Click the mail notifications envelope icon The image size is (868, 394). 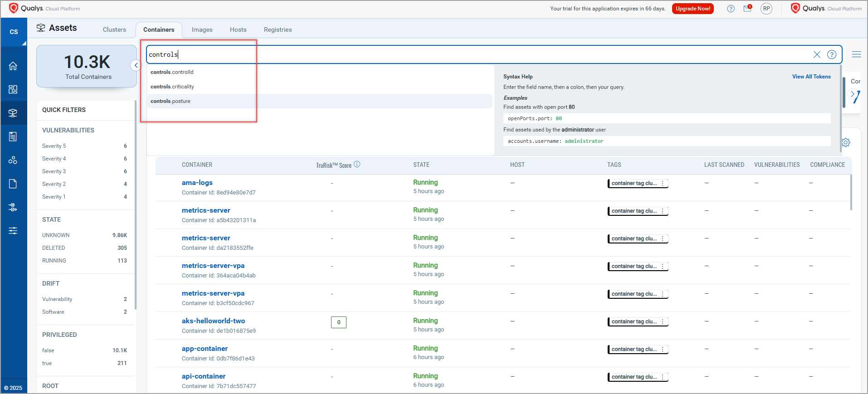coord(747,9)
